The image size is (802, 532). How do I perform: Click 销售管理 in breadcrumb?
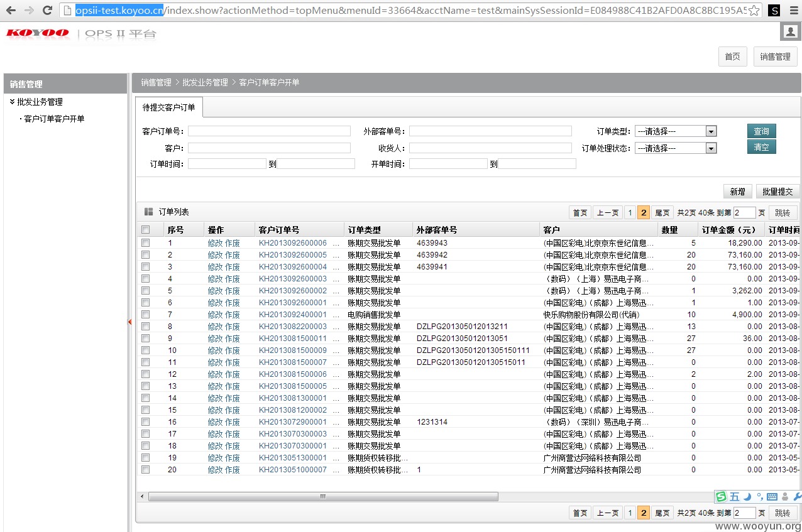tap(156, 82)
